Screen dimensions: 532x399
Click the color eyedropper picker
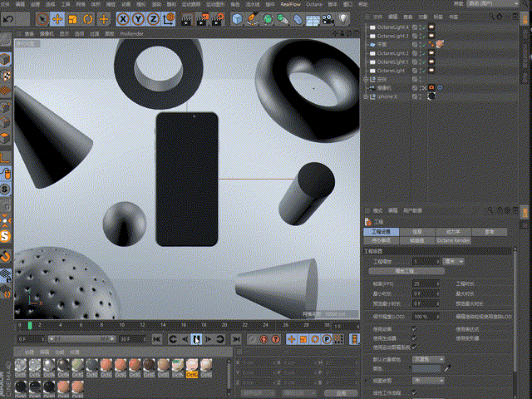point(448,368)
